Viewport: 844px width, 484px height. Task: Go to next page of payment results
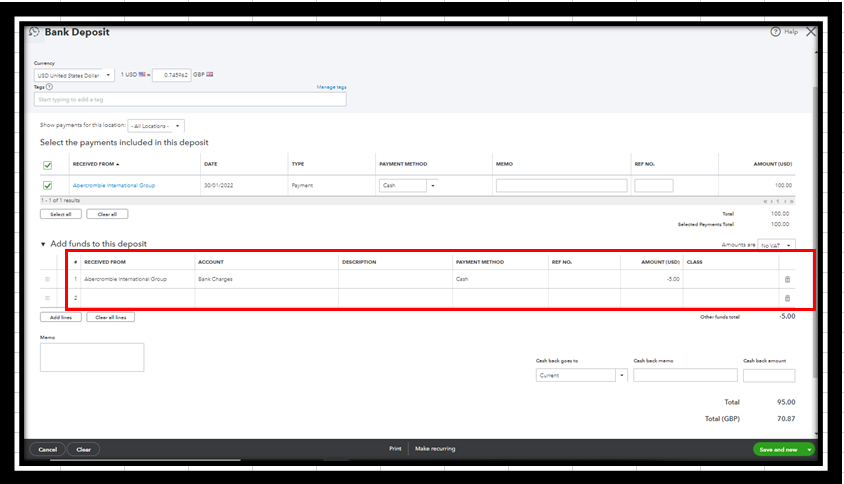pyautogui.click(x=785, y=201)
